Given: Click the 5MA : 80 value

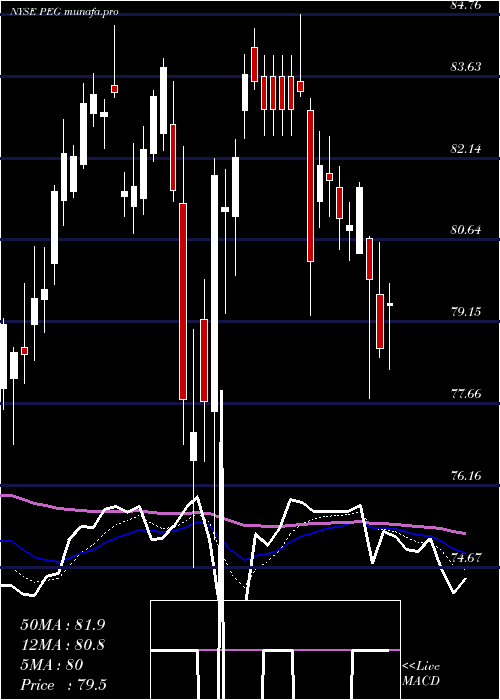Looking at the screenshot, I should 52,665.
